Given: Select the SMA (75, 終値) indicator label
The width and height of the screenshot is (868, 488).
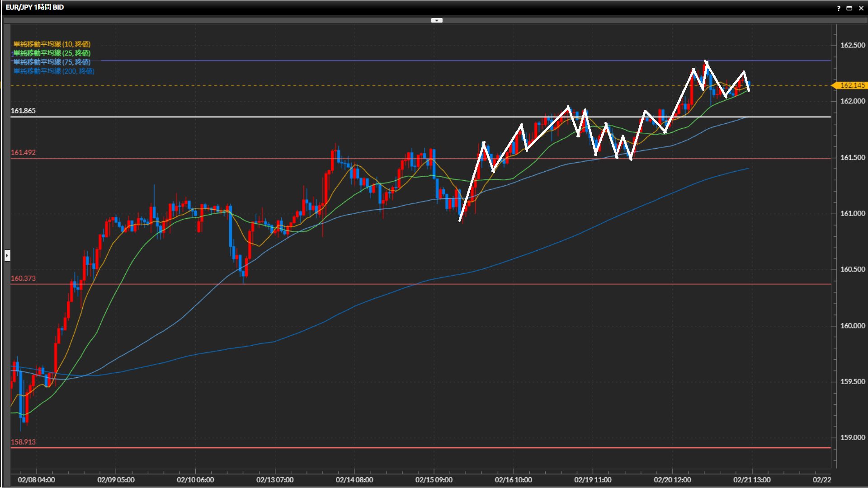Looking at the screenshot, I should tap(52, 62).
